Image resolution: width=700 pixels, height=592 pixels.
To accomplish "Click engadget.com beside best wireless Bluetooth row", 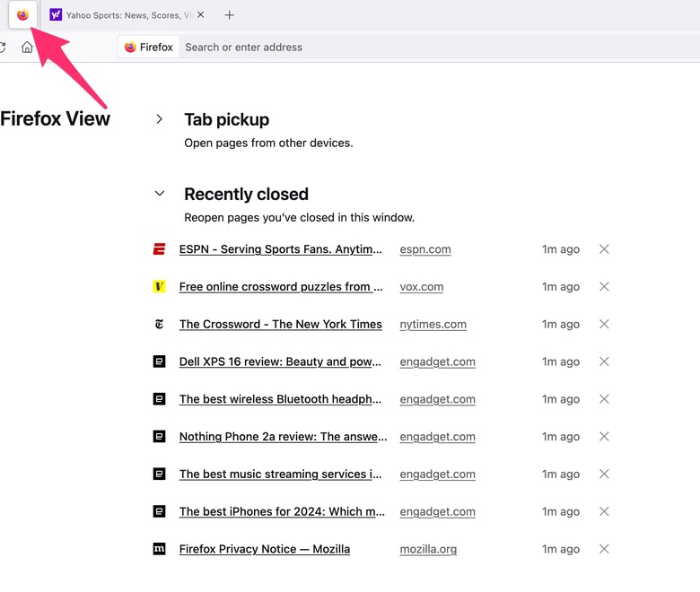I will (x=437, y=399).
